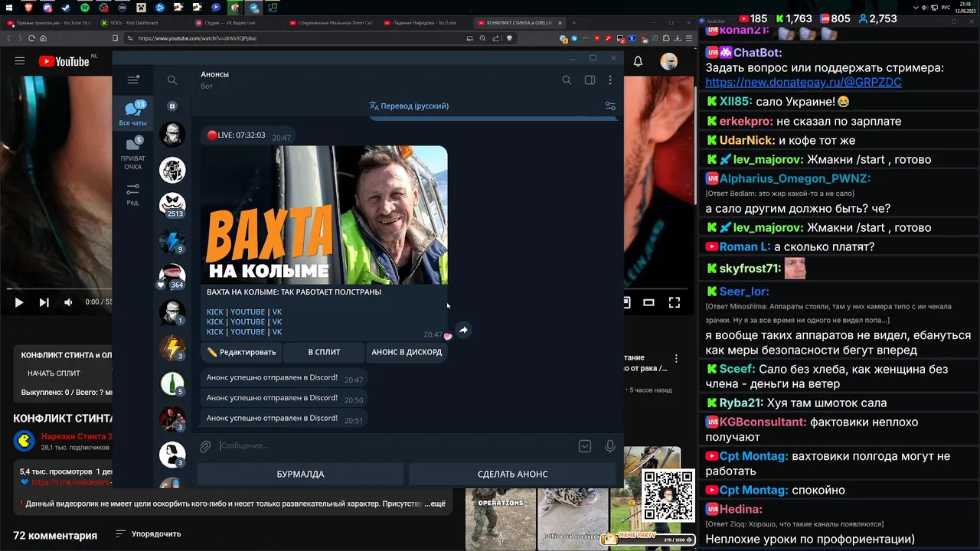The image size is (980, 551).
Task: Open the YouTube guide menu icon
Action: (x=20, y=61)
